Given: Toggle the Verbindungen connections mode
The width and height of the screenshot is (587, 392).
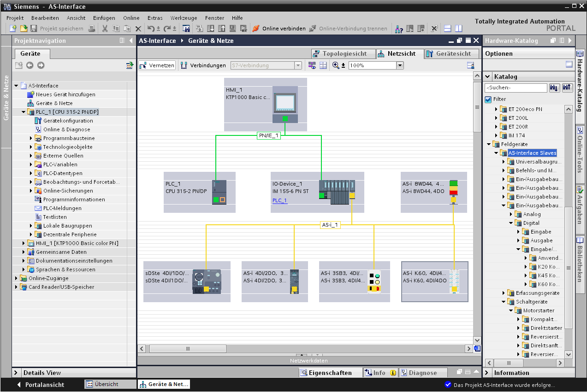Looking at the screenshot, I should (x=203, y=65).
